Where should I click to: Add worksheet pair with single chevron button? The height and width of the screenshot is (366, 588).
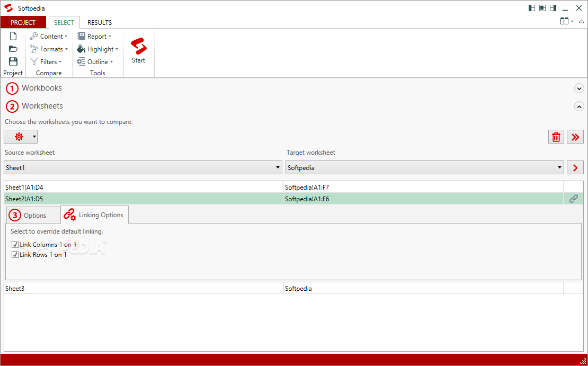[x=575, y=167]
